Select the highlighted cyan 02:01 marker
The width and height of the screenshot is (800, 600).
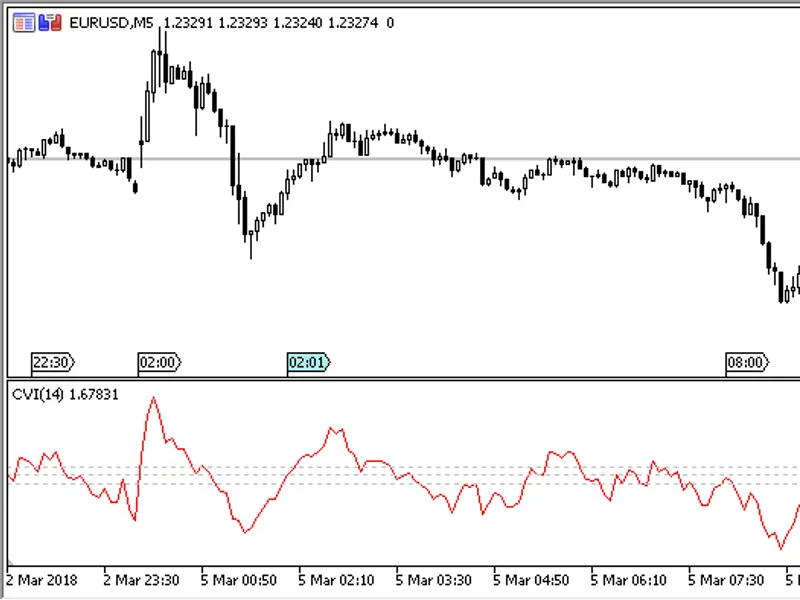308,362
